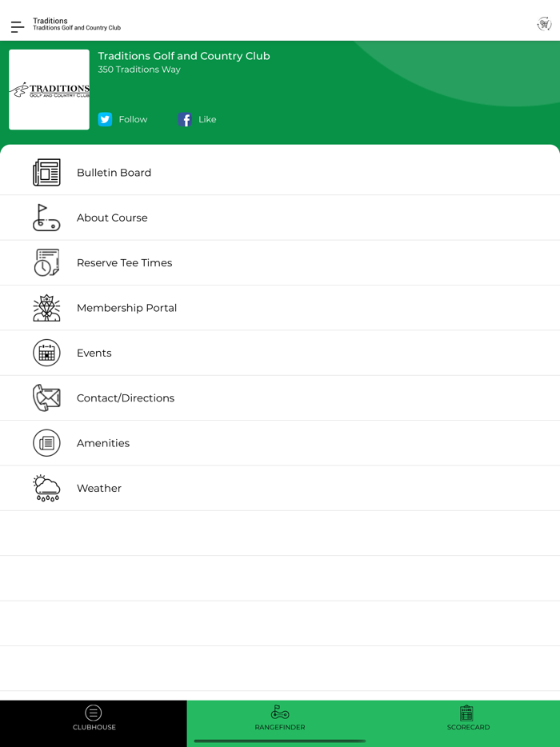This screenshot has height=747, width=560.
Task: Click the Weather cloud icon
Action: (46, 488)
